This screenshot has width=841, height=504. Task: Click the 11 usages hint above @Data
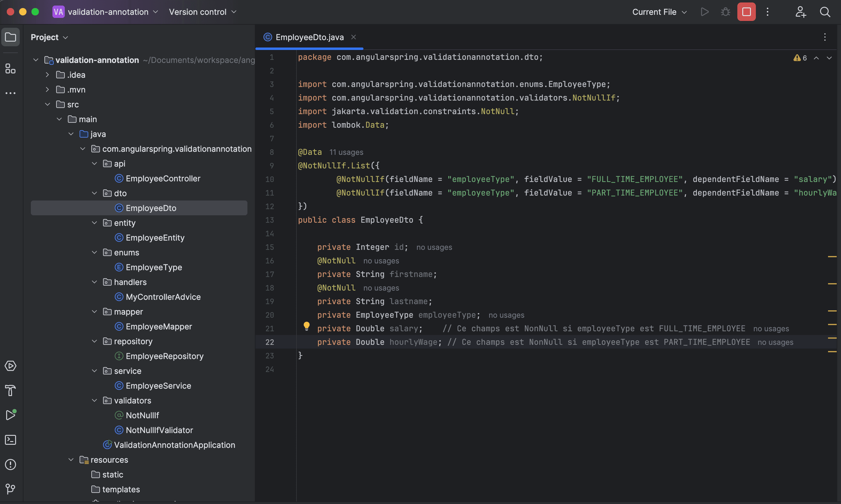click(x=346, y=152)
